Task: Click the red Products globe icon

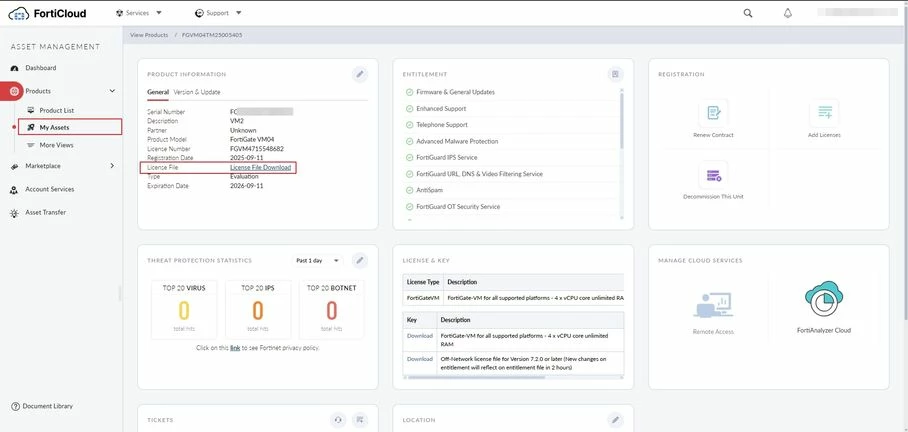Action: (14, 91)
